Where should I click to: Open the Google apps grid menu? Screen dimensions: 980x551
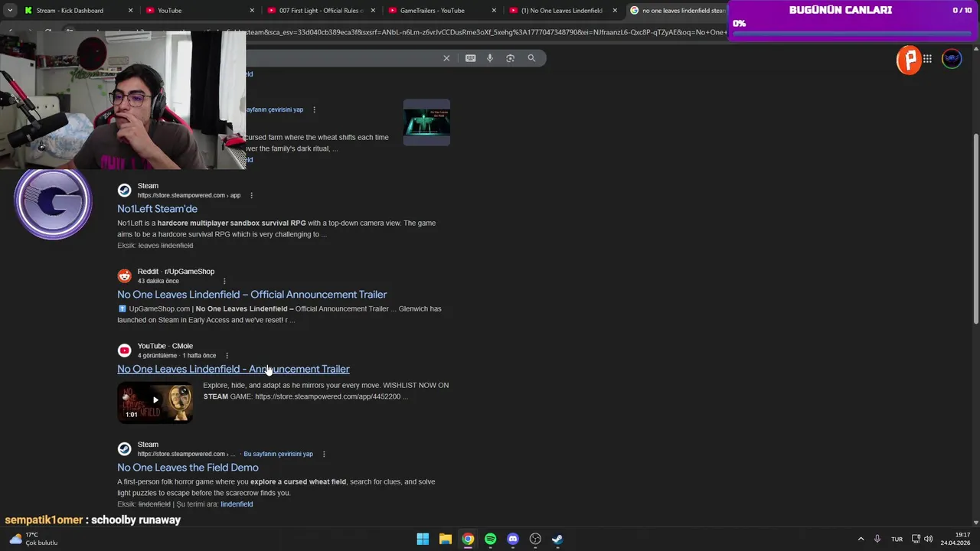927,59
